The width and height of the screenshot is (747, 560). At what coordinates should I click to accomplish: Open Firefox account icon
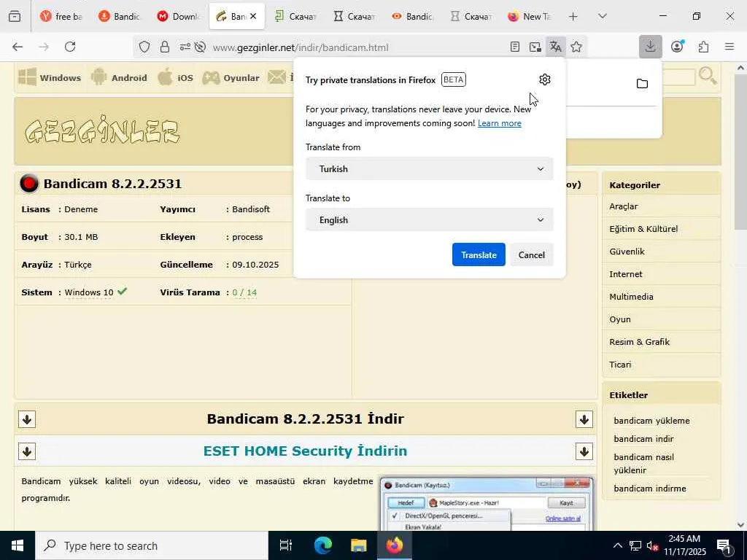click(x=677, y=47)
